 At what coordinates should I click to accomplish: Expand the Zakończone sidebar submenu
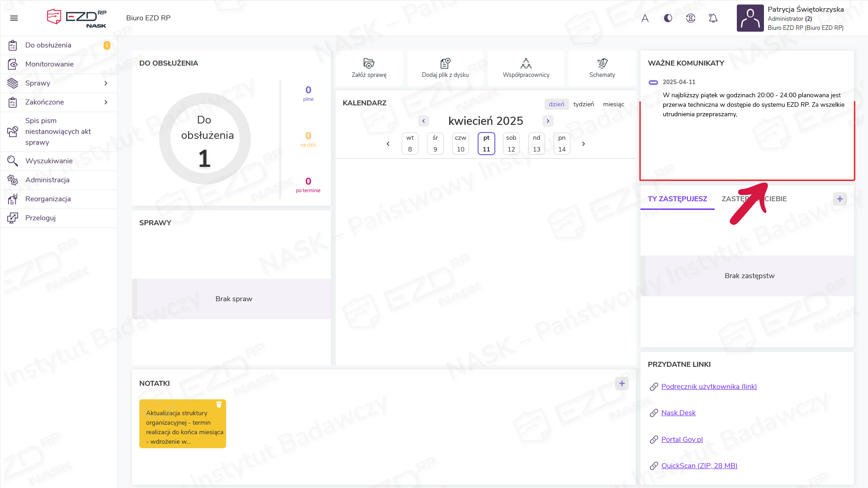[106, 102]
